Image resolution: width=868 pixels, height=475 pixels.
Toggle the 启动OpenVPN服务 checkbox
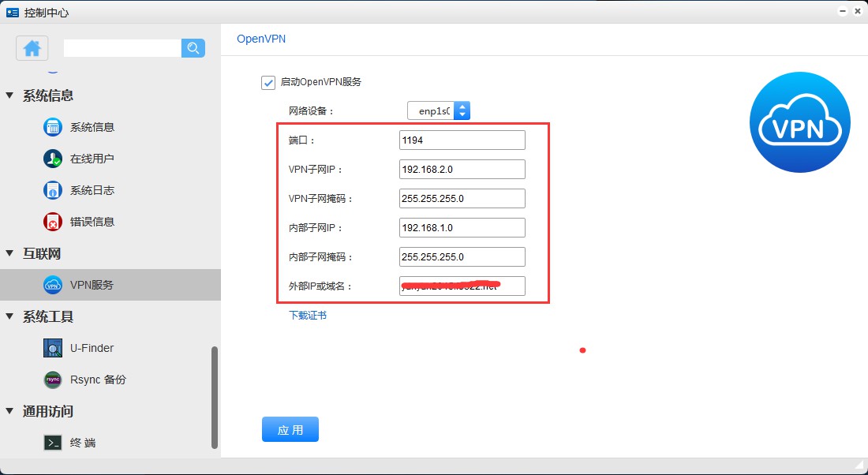pyautogui.click(x=268, y=82)
